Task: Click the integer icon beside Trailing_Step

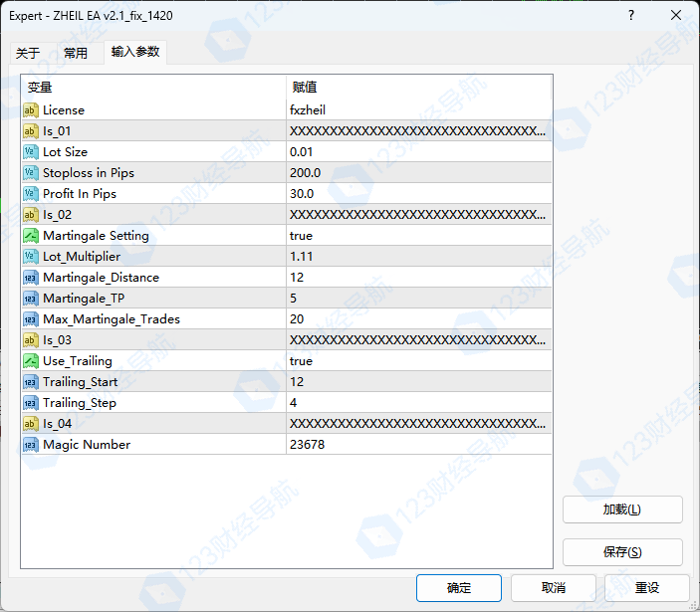Action: [x=30, y=403]
